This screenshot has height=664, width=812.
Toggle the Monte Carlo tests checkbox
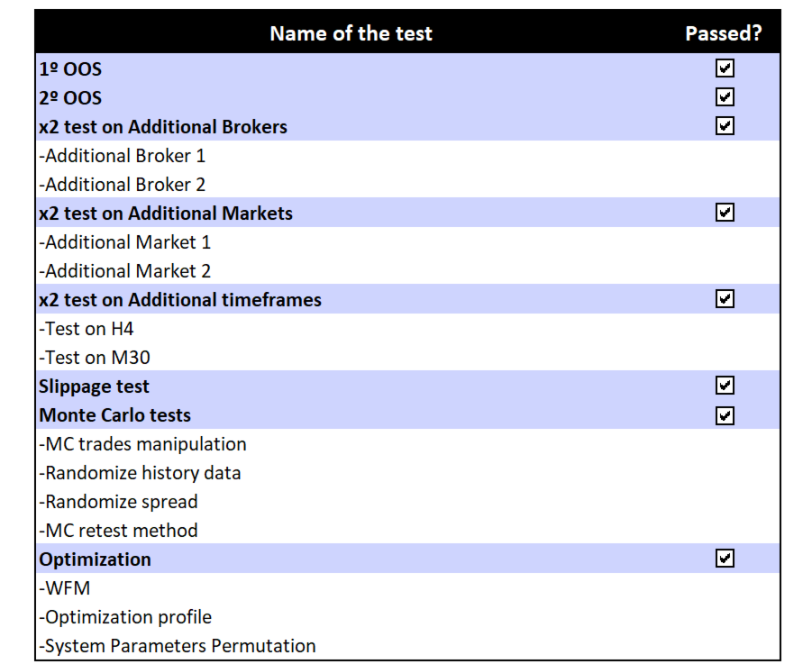pyautogui.click(x=725, y=415)
